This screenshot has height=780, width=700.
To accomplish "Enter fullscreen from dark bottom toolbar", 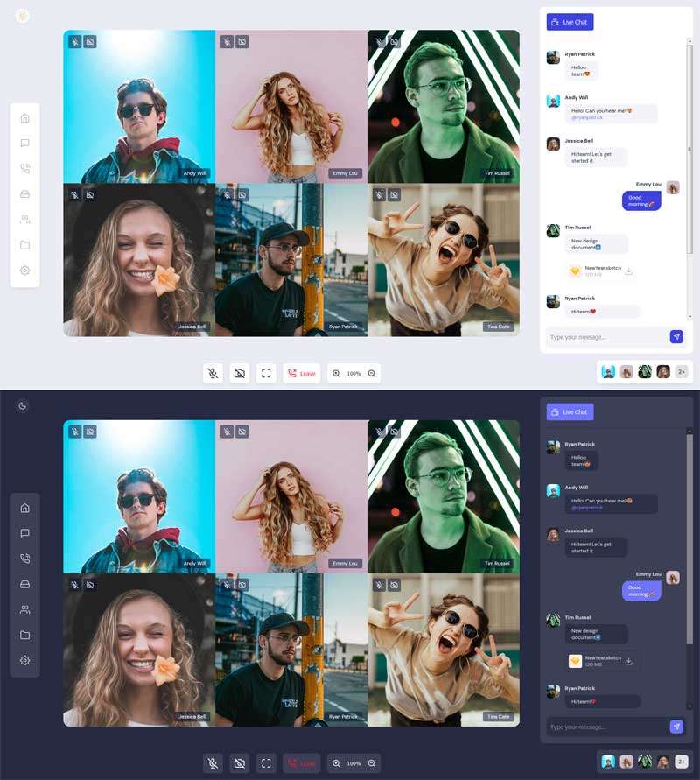I will coord(266,763).
